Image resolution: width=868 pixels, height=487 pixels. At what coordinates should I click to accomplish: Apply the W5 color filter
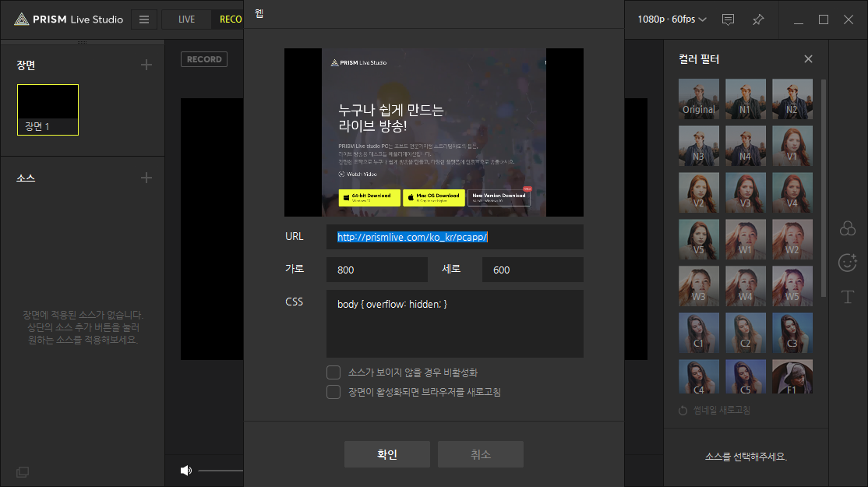pyautogui.click(x=792, y=286)
